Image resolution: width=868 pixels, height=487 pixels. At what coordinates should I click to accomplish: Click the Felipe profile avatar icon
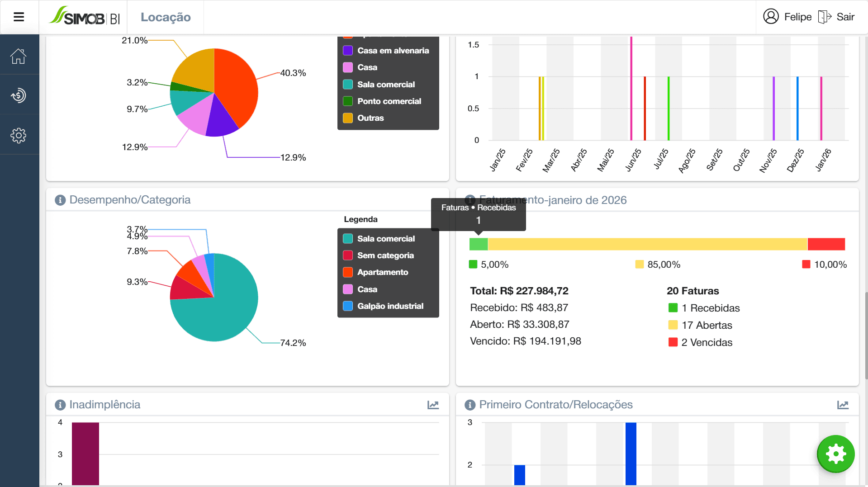point(771,17)
